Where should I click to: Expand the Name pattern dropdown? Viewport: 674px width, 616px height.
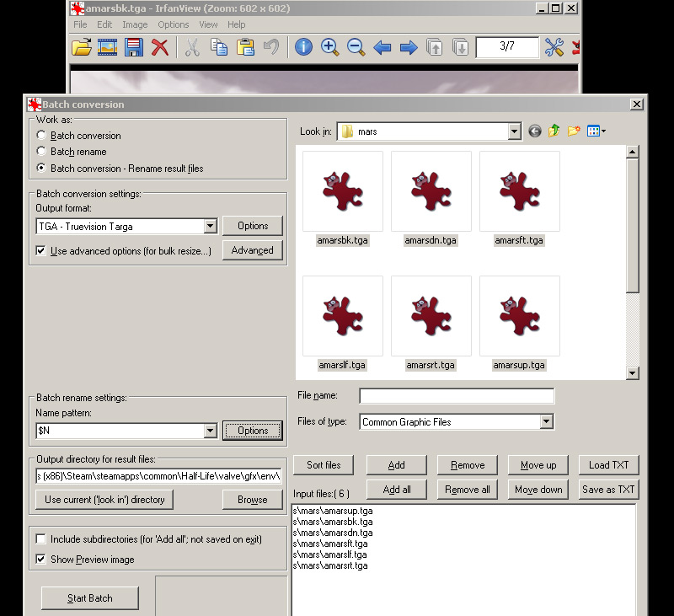(x=210, y=431)
